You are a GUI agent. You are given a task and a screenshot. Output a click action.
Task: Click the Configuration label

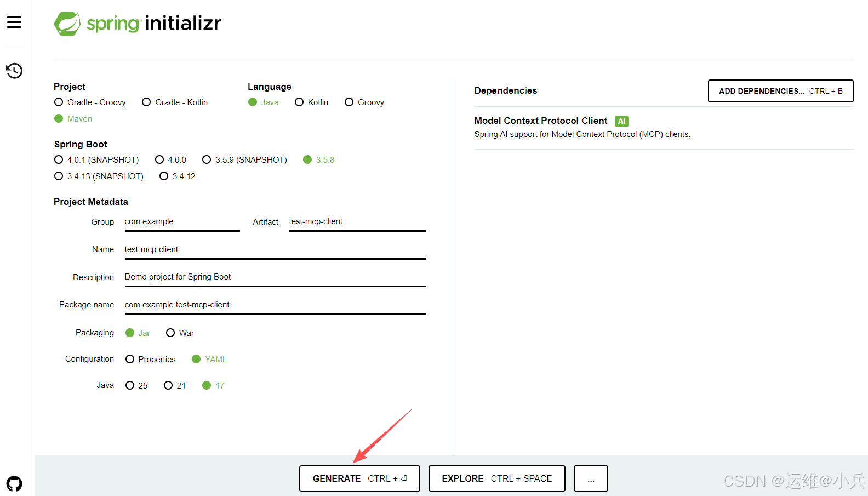(x=90, y=359)
